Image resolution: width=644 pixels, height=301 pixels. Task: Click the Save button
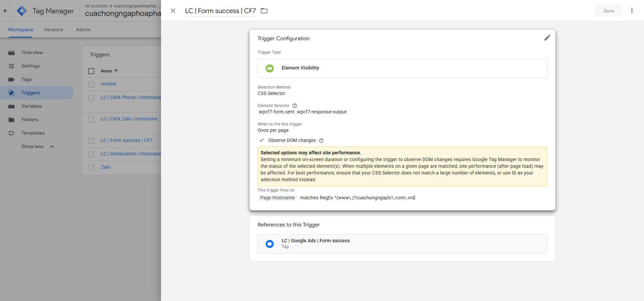(x=609, y=11)
